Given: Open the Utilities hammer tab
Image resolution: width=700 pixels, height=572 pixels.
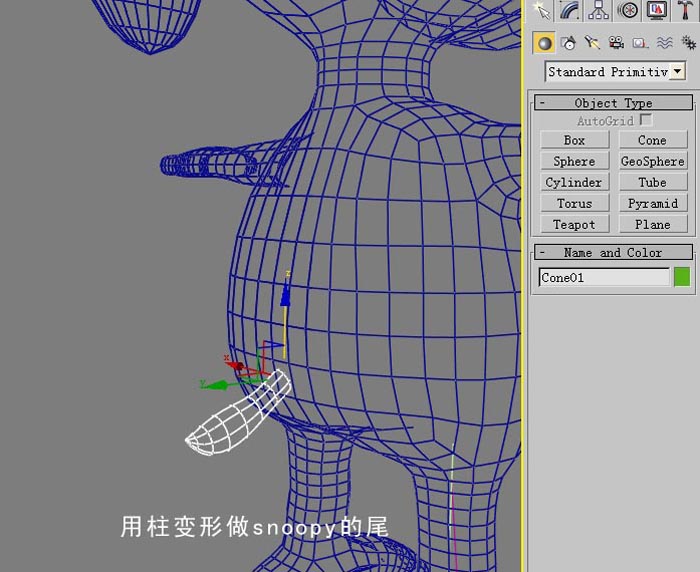Looking at the screenshot, I should pyautogui.click(x=684, y=11).
